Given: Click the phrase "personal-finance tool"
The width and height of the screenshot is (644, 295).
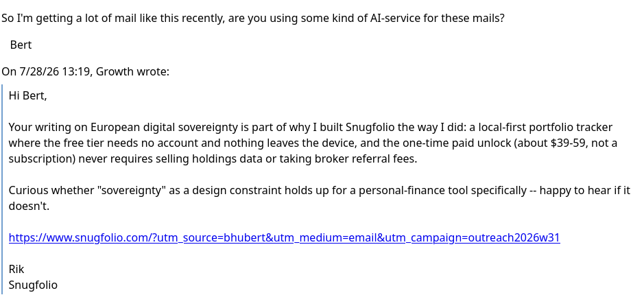Looking at the screenshot, I should coord(414,191).
